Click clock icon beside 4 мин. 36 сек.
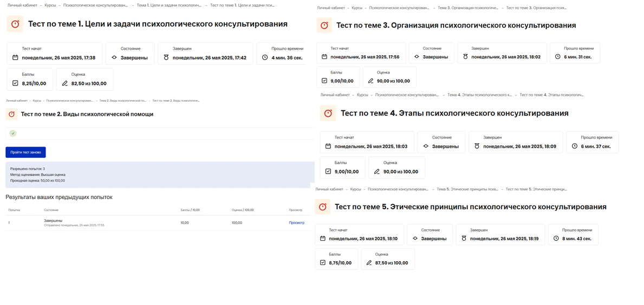 click(x=265, y=58)
